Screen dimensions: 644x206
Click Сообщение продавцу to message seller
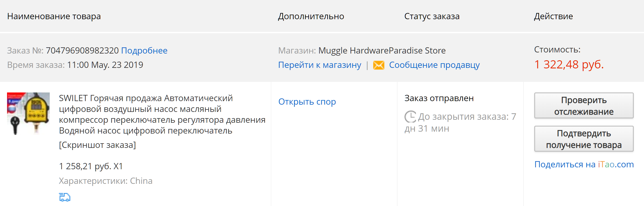click(x=434, y=65)
